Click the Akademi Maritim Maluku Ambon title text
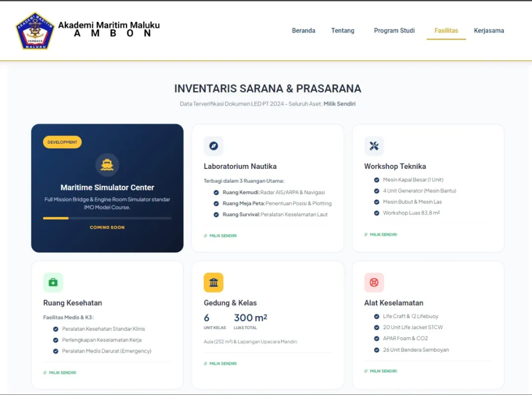 pyautogui.click(x=109, y=29)
